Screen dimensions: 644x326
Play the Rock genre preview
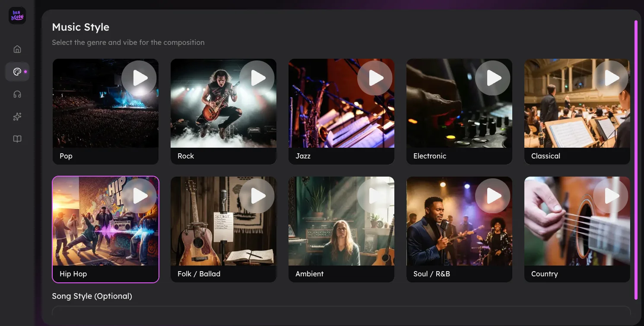(x=257, y=78)
